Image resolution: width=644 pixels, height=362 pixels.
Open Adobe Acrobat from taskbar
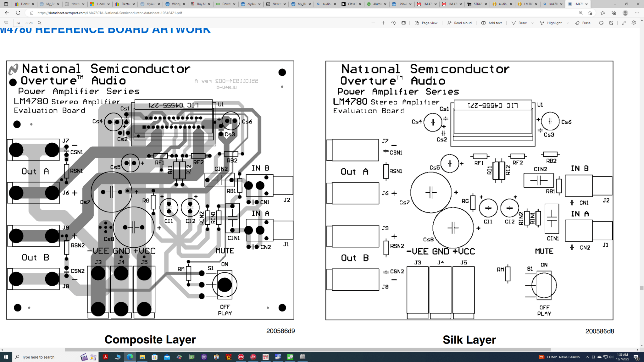pyautogui.click(x=105, y=357)
